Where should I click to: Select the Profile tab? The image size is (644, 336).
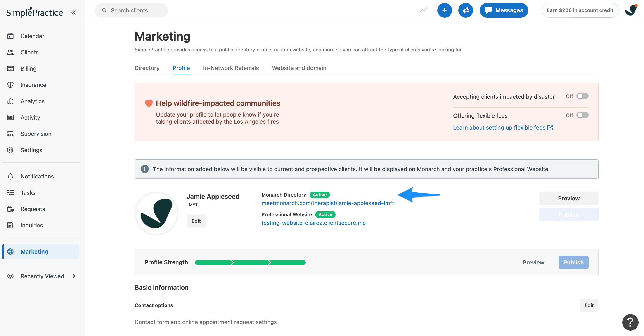coord(181,68)
